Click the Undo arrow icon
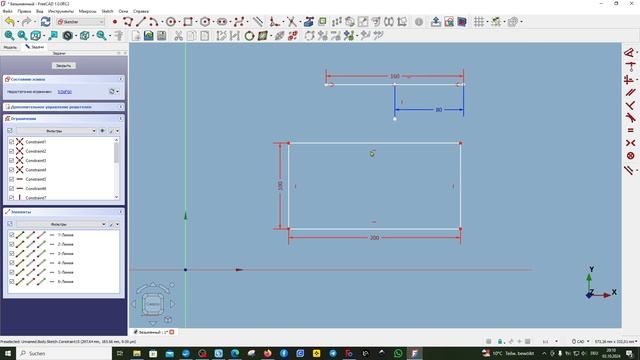 point(10,22)
